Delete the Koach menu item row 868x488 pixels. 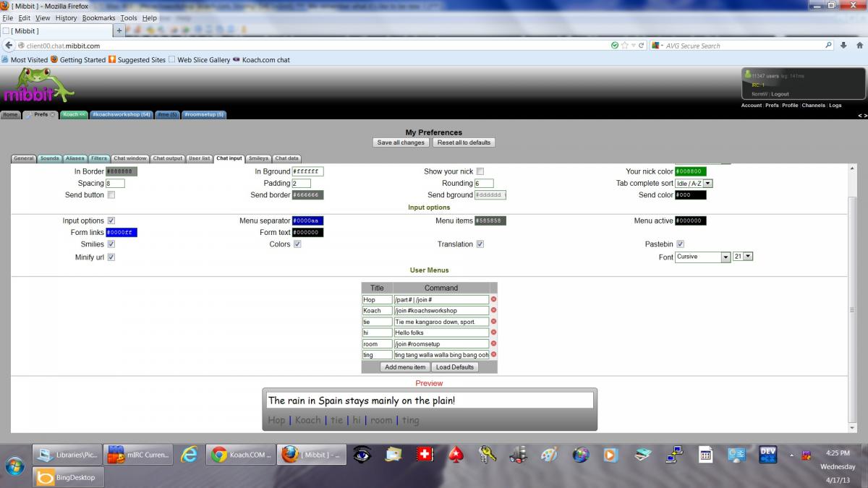coord(494,310)
